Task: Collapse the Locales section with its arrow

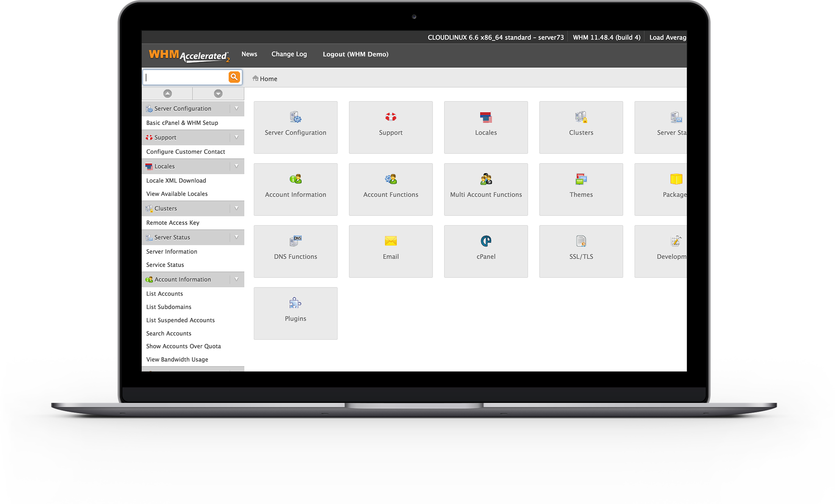Action: point(236,166)
